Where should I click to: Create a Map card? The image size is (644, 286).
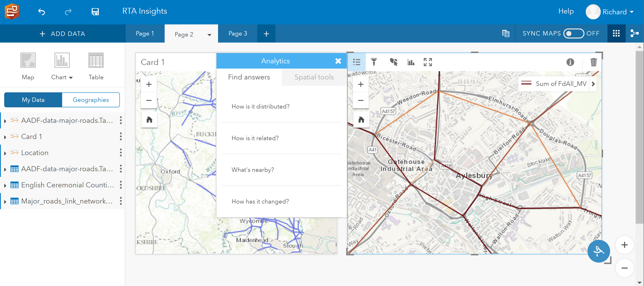(28, 66)
